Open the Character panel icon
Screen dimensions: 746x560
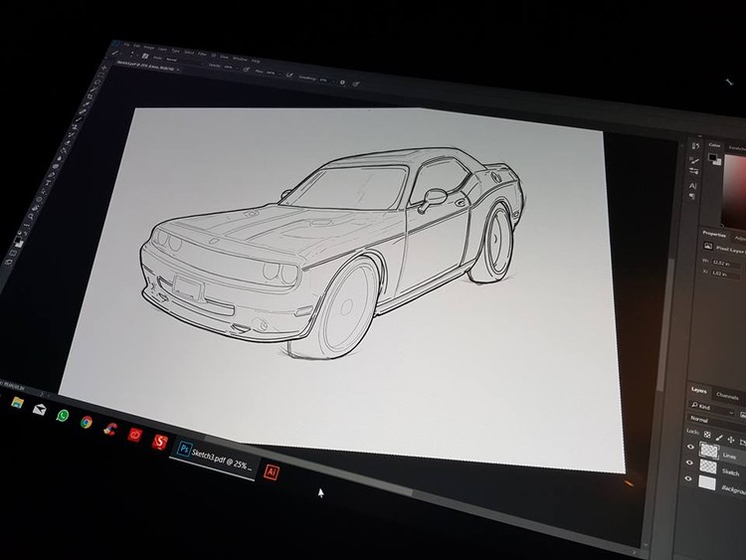pyautogui.click(x=692, y=186)
